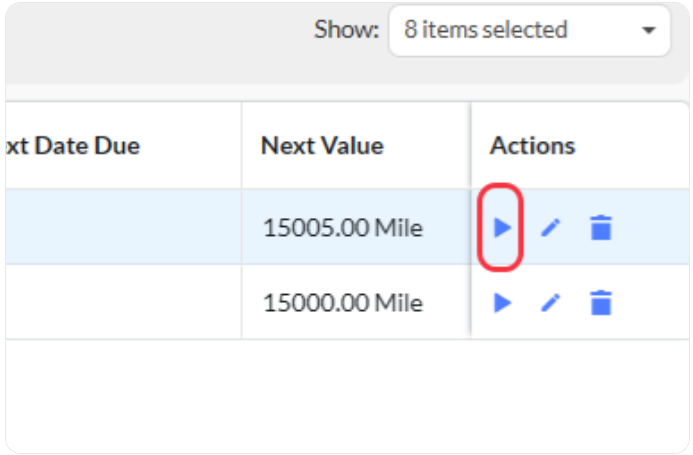
Task: Delete the 15005.00 Mile row via trash icon
Action: coord(600,228)
